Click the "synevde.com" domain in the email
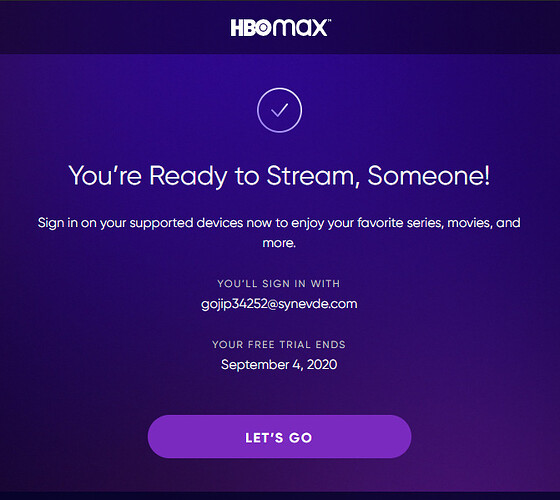 (x=318, y=304)
